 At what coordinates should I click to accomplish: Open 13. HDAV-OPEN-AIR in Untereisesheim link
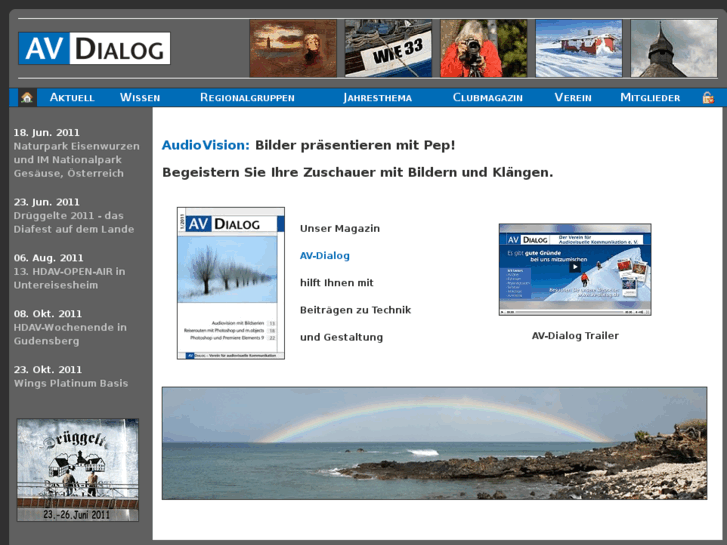click(69, 278)
